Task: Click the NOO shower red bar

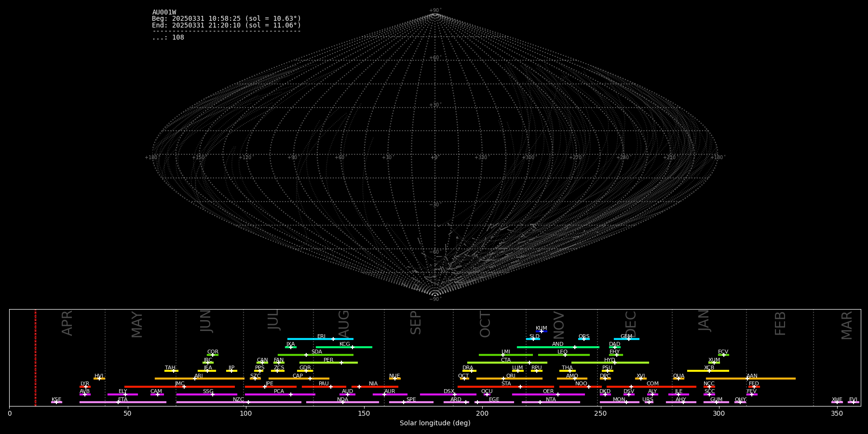Action: pyautogui.click(x=580, y=387)
